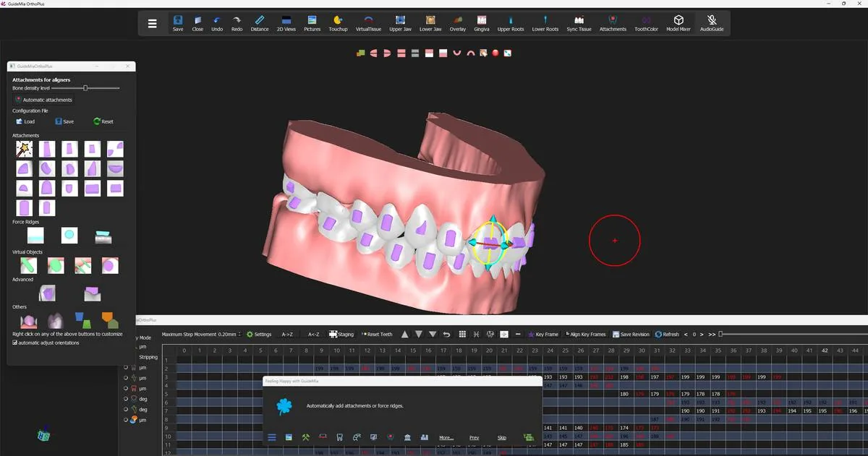Jump forward with the >> button
868x456 pixels.
click(712, 334)
